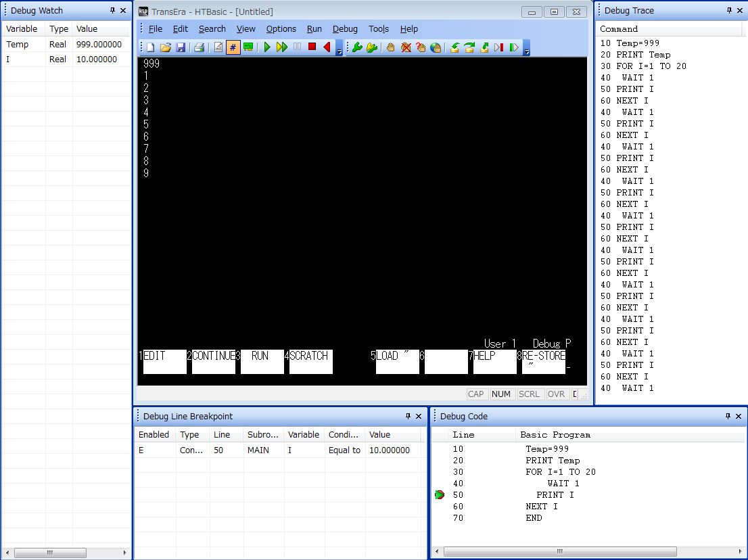
Task: Open the Help menu
Action: point(408,28)
